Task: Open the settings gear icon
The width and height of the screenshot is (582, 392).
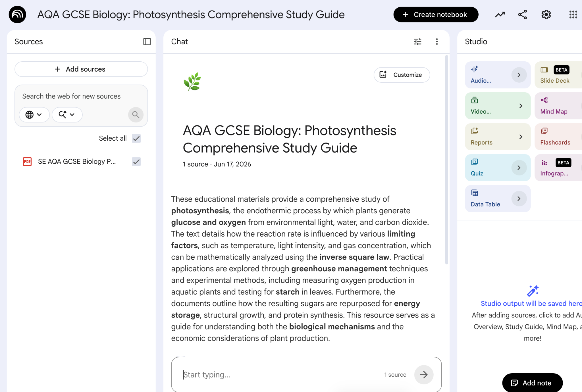Action: pyautogui.click(x=546, y=14)
